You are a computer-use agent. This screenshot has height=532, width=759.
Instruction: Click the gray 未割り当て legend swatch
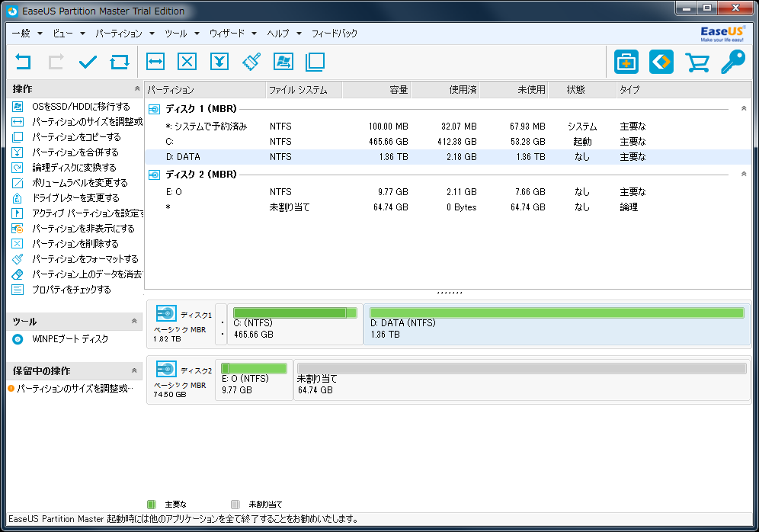[x=235, y=505]
